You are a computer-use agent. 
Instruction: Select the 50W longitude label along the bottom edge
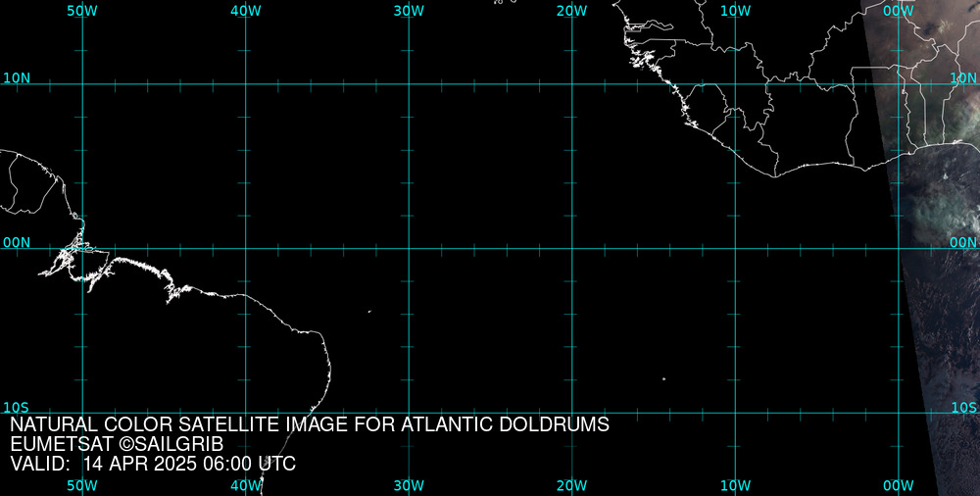tap(81, 485)
